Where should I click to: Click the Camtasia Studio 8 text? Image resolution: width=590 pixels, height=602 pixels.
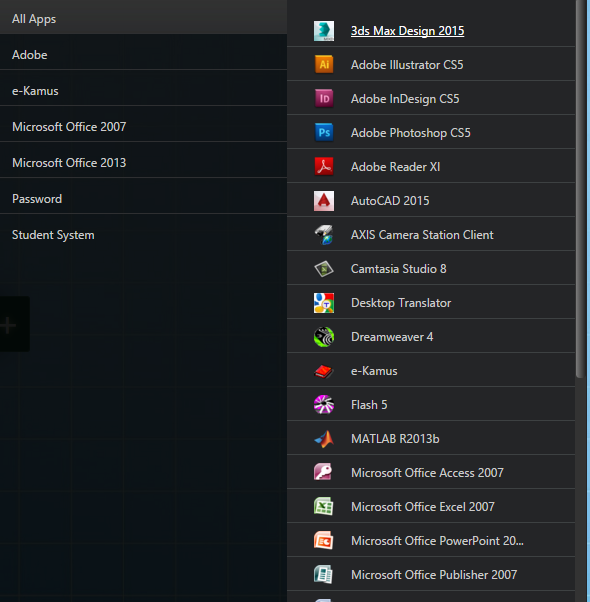tap(398, 269)
